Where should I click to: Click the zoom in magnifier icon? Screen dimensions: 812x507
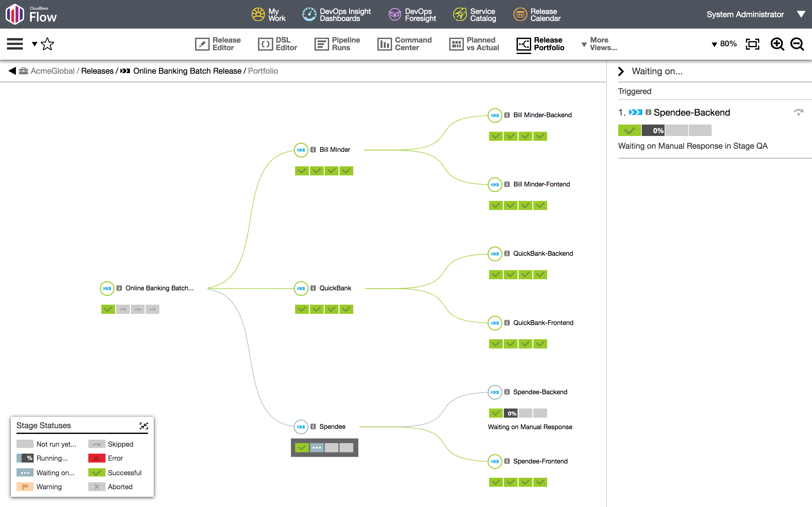(x=777, y=44)
